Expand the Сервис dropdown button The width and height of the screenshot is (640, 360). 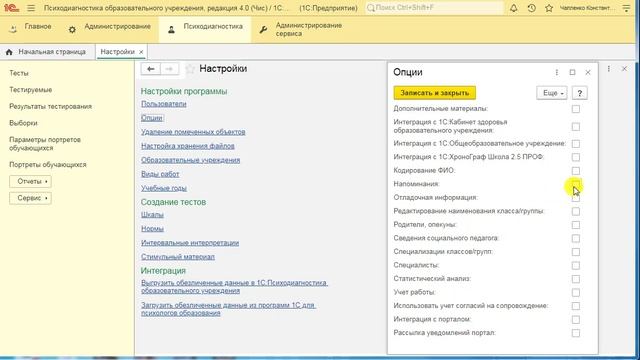(30, 198)
